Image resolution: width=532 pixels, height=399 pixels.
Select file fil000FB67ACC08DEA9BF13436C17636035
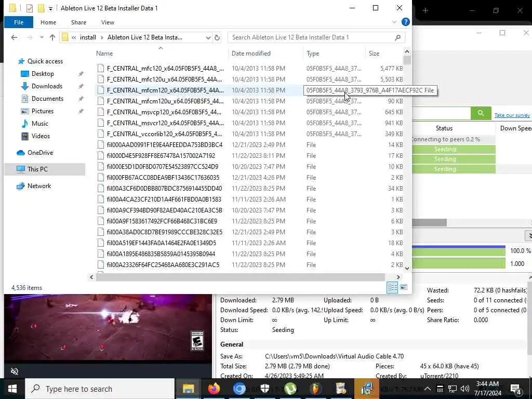pyautogui.click(x=163, y=178)
